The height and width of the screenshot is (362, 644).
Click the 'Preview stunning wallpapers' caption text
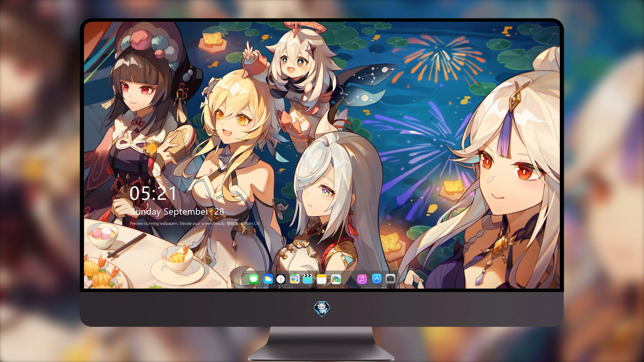pos(195,223)
